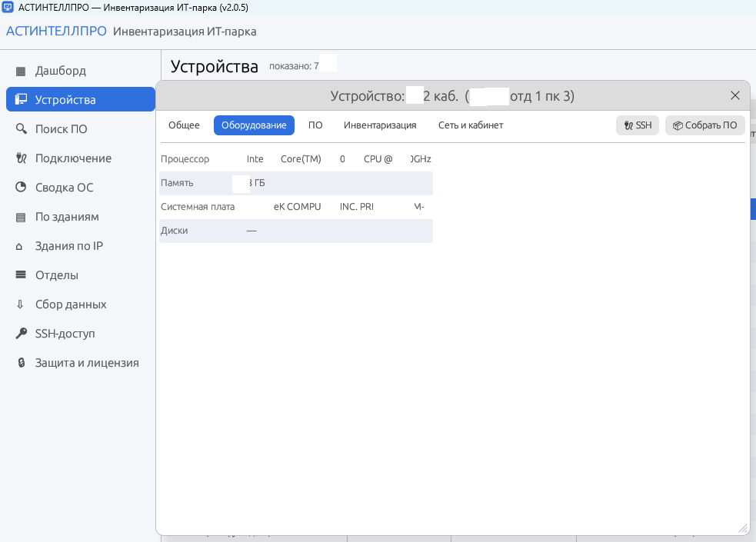Image resolution: width=756 pixels, height=542 pixels.
Task: Click the Процессор row label
Action: tap(185, 159)
